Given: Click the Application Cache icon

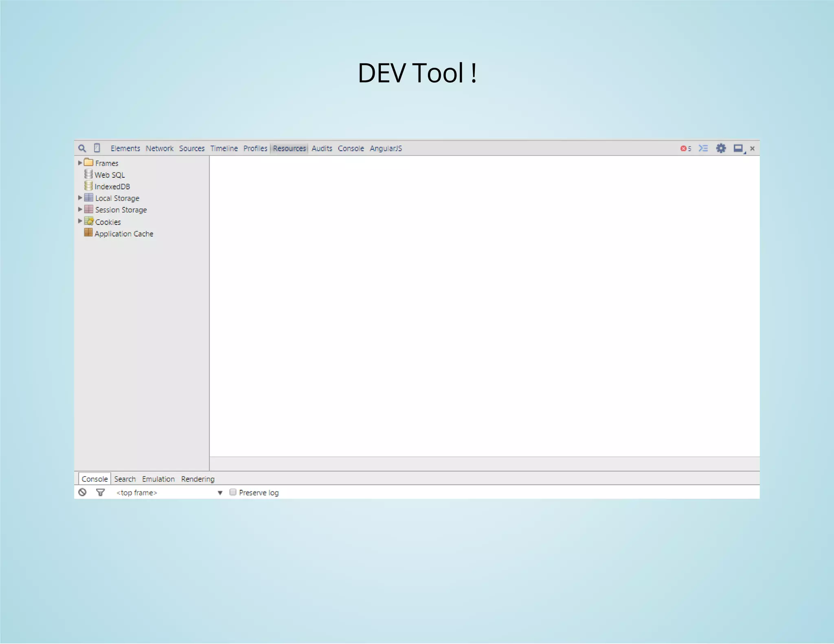Looking at the screenshot, I should [88, 233].
